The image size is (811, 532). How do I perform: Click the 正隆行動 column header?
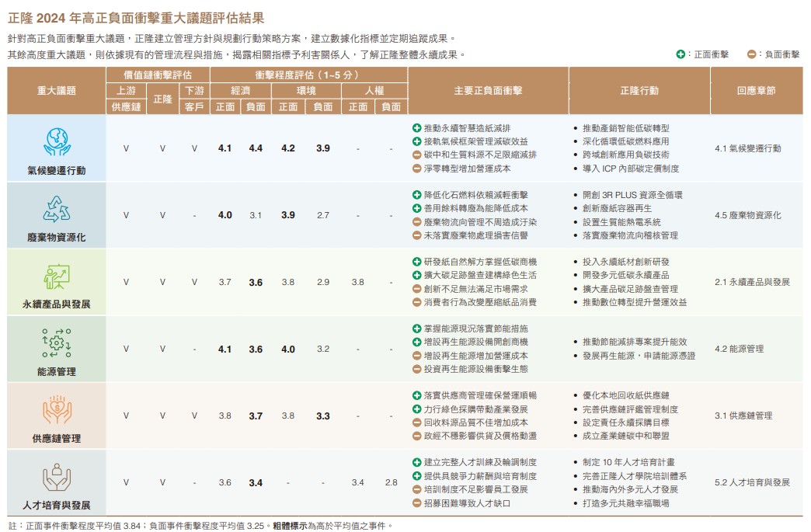pos(639,91)
